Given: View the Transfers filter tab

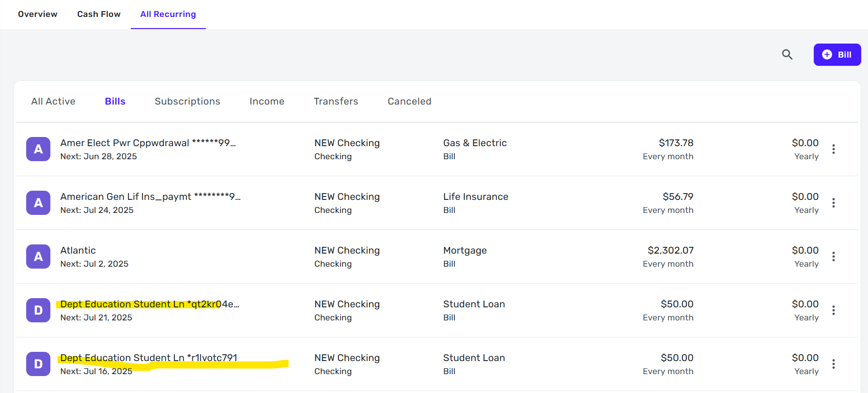Looking at the screenshot, I should coord(336,101).
